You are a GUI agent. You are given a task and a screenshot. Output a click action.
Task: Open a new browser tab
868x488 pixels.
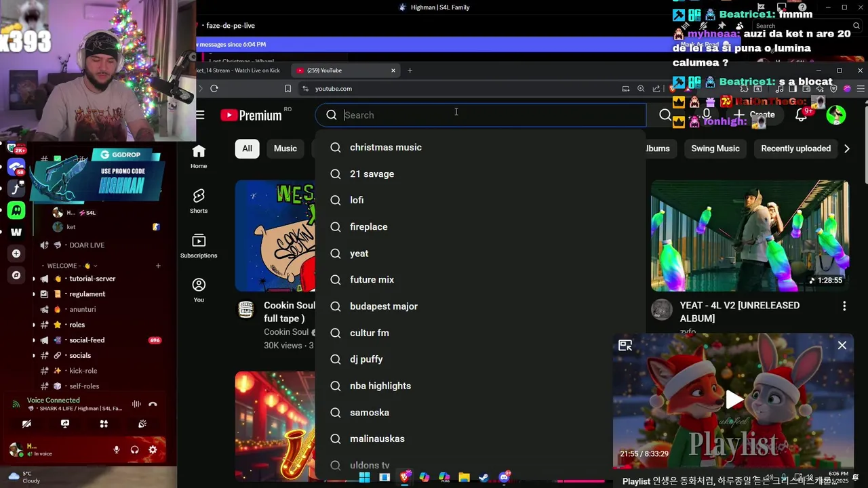[x=410, y=70]
